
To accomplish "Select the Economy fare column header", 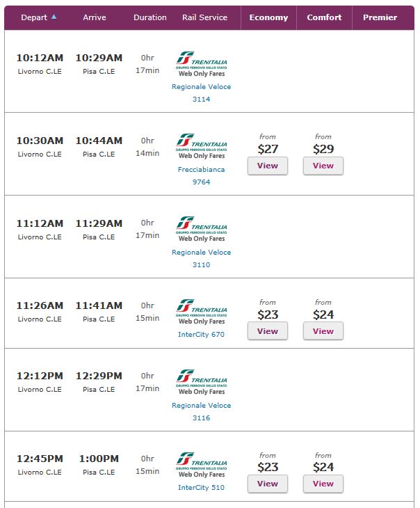I will click(x=268, y=17).
